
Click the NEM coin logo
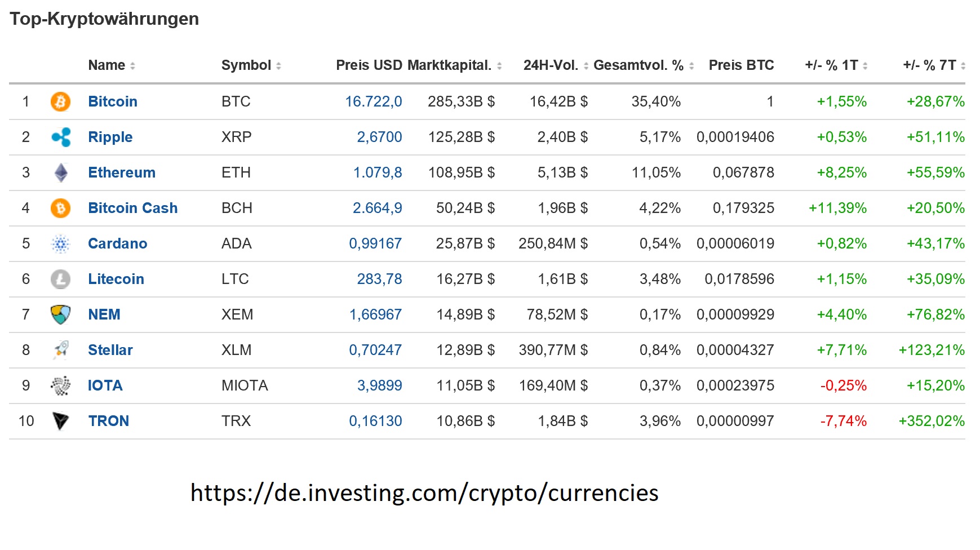(60, 314)
